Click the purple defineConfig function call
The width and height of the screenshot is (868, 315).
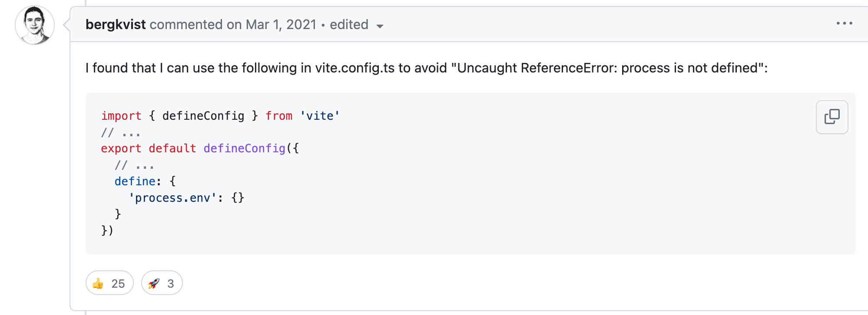coord(244,148)
